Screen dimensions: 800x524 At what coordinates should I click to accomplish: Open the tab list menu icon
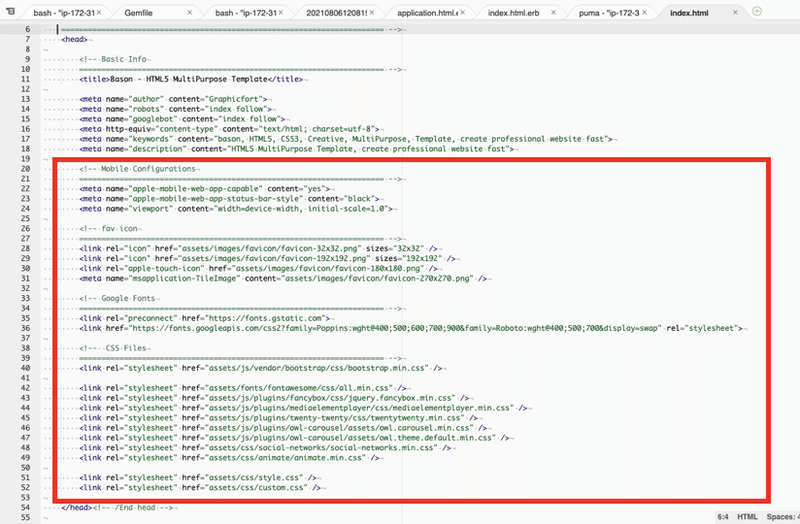coord(10,11)
